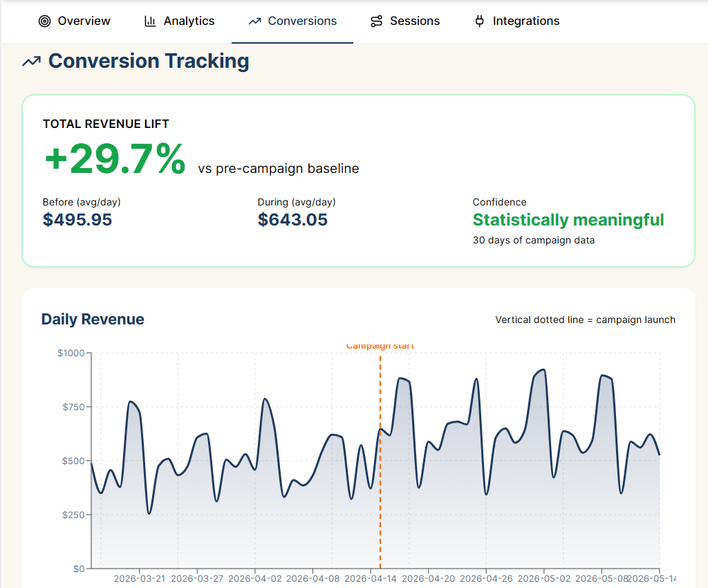Click the orange Campaign start dashed line
Image resolution: width=708 pixels, height=588 pixels.
tap(380, 461)
